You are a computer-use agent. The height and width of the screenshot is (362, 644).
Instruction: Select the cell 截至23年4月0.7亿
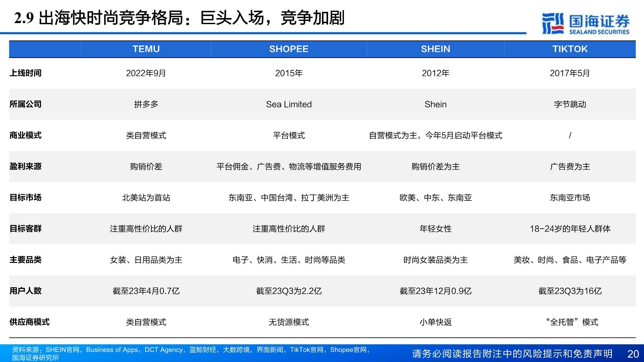[x=146, y=291]
